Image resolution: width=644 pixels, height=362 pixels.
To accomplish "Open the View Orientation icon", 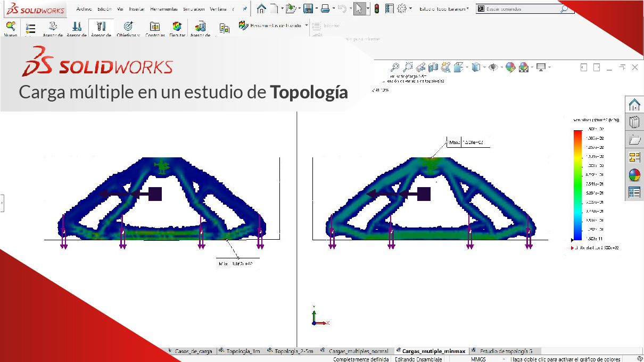I will (x=458, y=67).
